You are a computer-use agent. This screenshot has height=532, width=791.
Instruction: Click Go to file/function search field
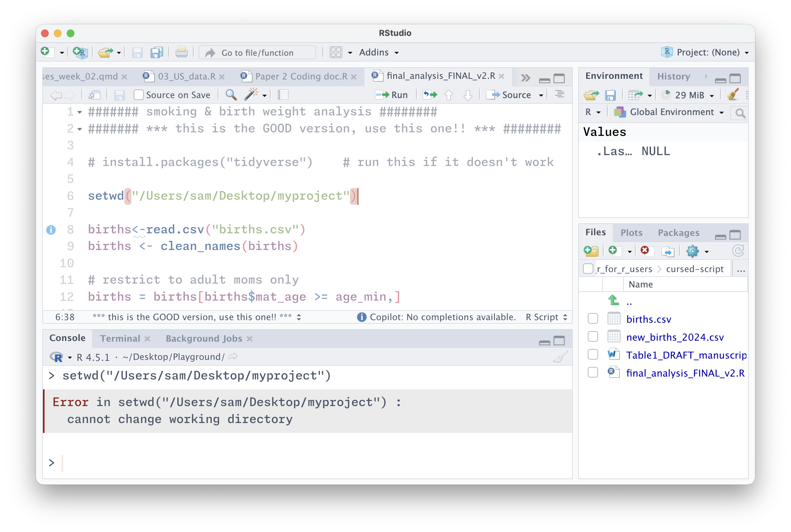point(257,53)
